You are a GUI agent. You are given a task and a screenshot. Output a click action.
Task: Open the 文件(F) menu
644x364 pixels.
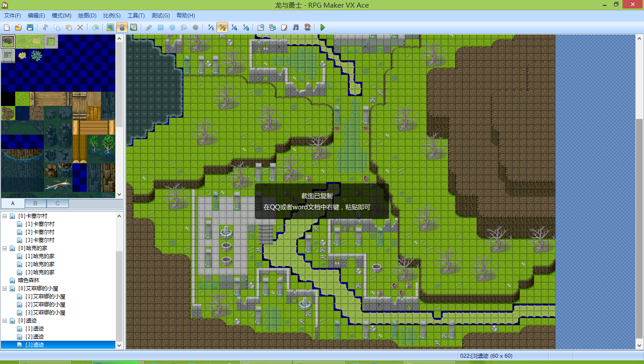coord(13,16)
